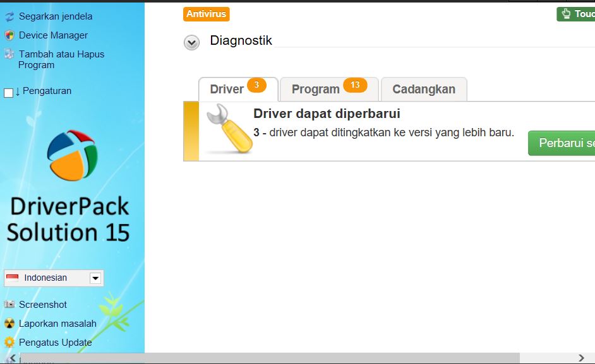The width and height of the screenshot is (595, 364).
Task: Collapse the Diagnostik section chevron
Action: [x=191, y=43]
